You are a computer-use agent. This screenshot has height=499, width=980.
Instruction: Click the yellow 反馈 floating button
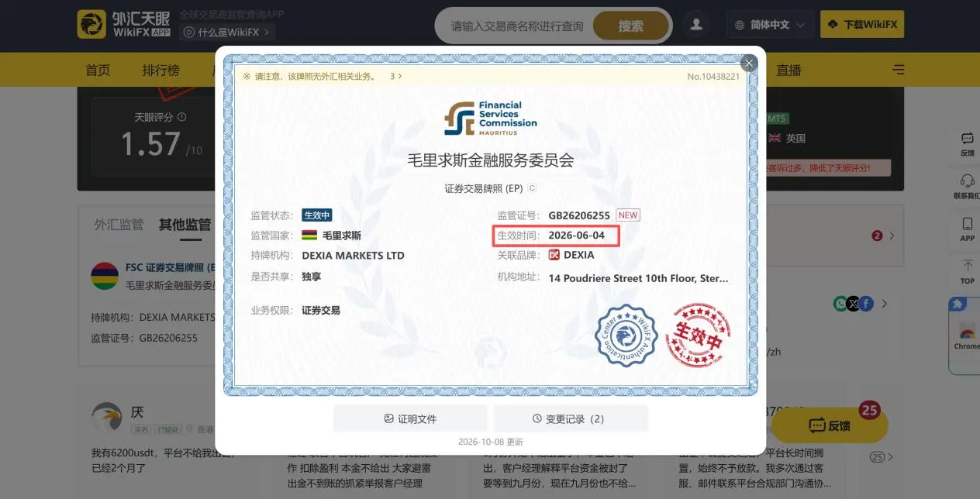coord(830,425)
